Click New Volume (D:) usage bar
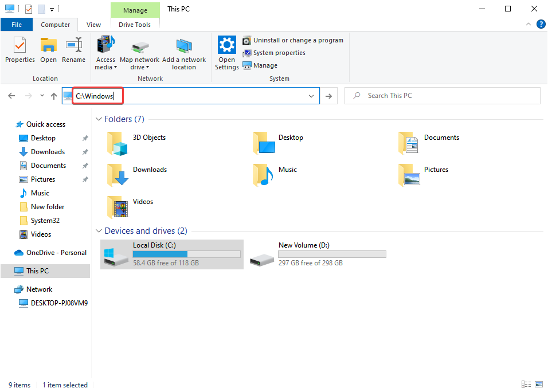 click(x=332, y=254)
